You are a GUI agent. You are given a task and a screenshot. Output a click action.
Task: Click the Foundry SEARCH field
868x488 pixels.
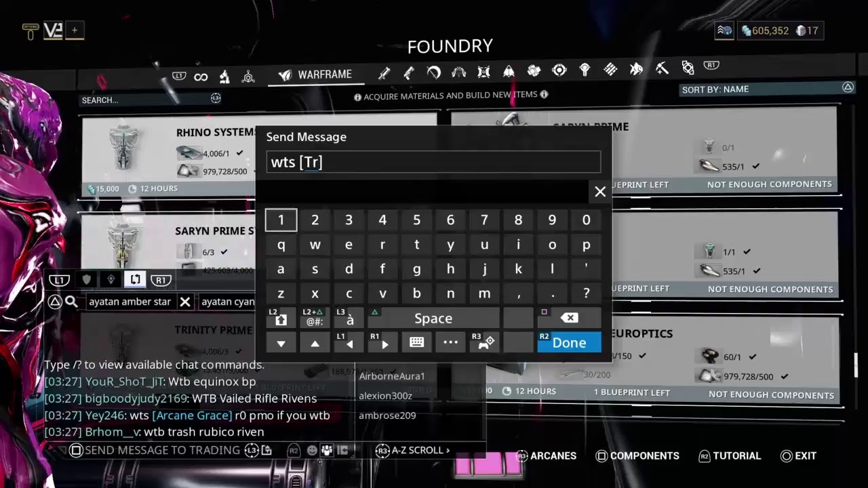(x=151, y=100)
